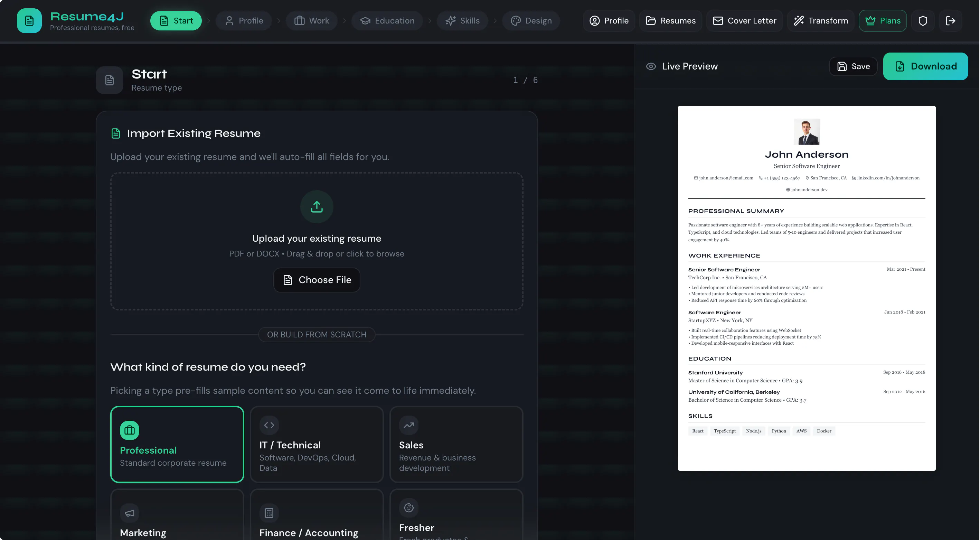Click the trending arrow icon on Sales card
The height and width of the screenshot is (540, 980).
408,425
